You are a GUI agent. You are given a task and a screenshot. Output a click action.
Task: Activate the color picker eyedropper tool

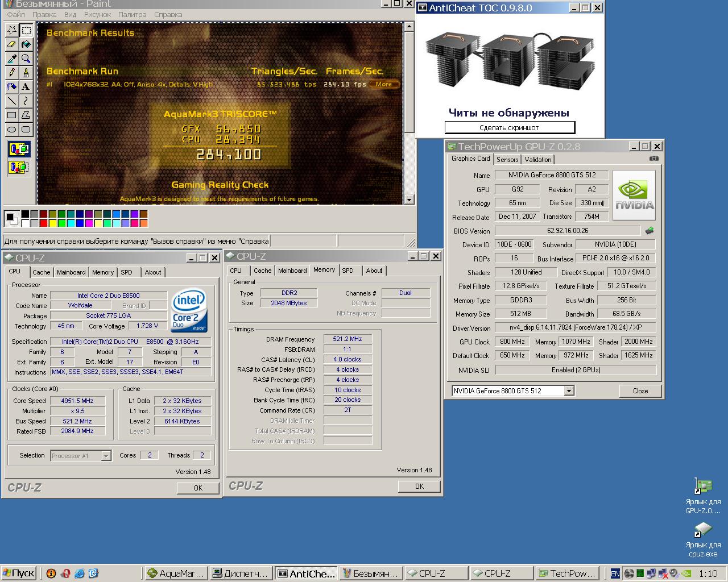11,59
